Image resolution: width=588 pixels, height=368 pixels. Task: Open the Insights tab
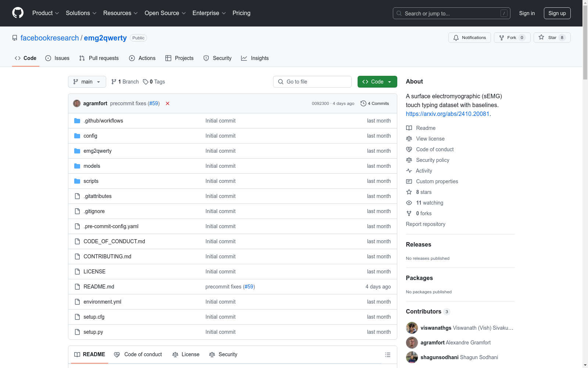pyautogui.click(x=255, y=58)
